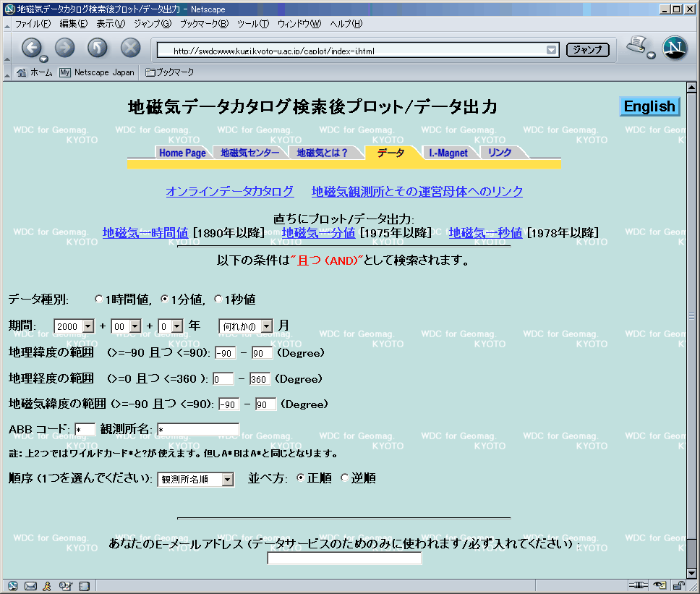The width and height of the screenshot is (700, 594).
Task: Expand the month 何れかの dropdown
Action: [x=267, y=326]
